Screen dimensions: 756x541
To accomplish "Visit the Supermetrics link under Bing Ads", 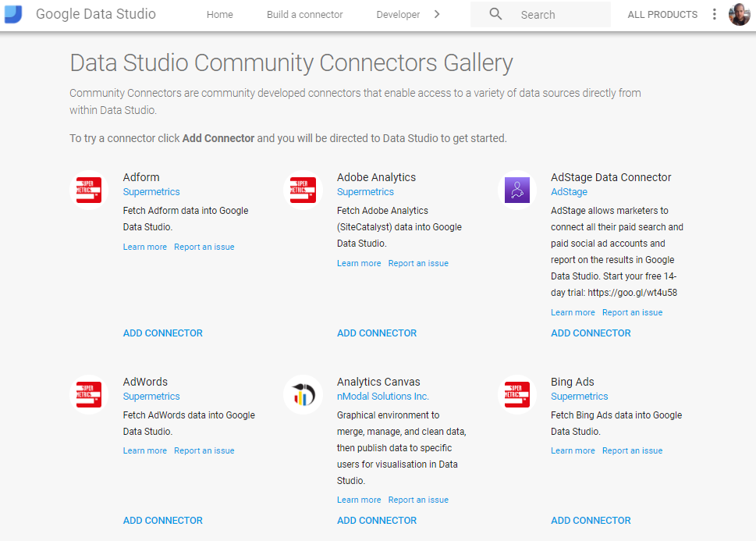I will pyautogui.click(x=579, y=396).
